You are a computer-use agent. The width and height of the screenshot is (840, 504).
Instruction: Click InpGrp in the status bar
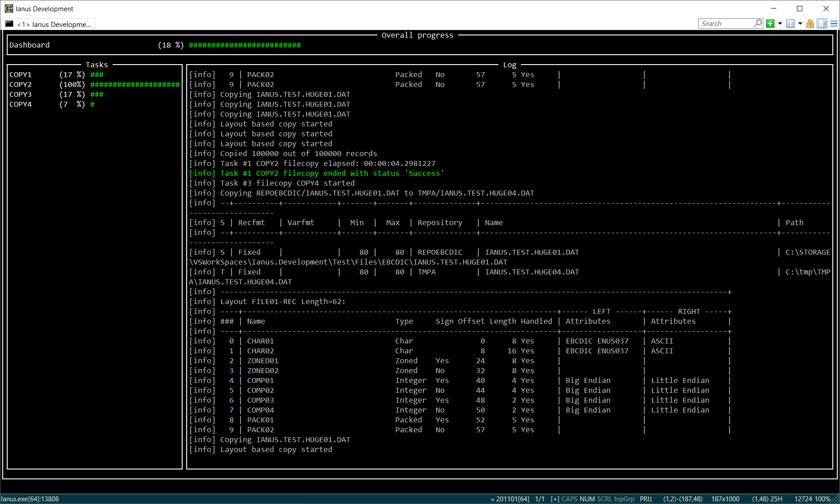coord(624,499)
